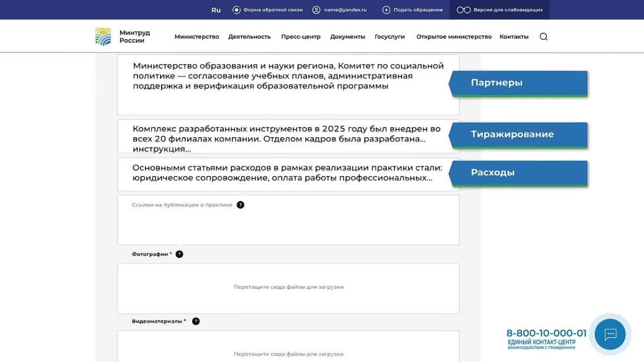
Task: Open the chat bubble icon
Action: click(610, 335)
